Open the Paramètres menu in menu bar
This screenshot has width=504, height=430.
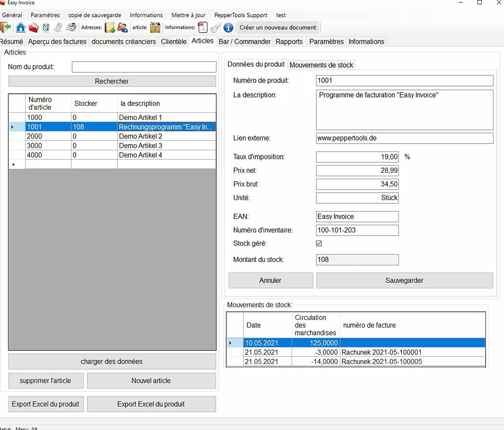[45, 15]
